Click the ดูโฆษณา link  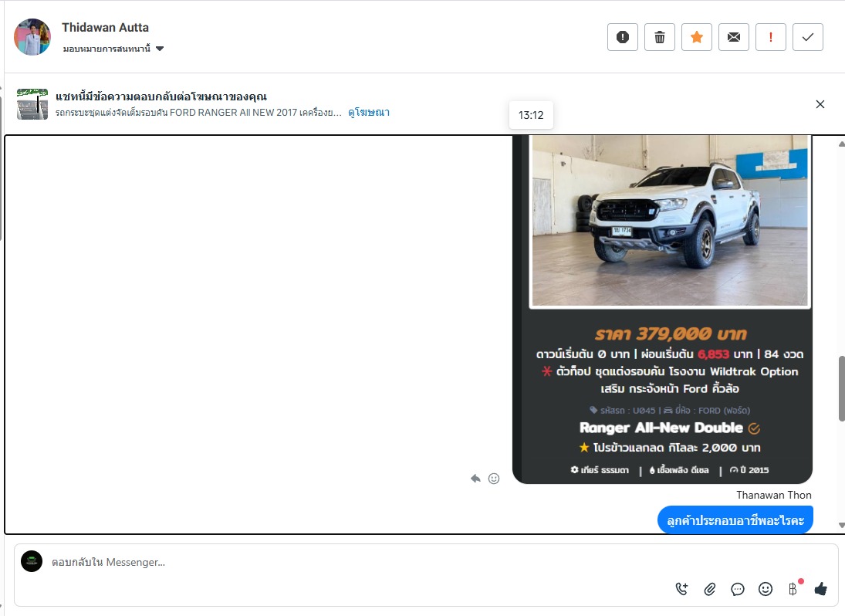click(369, 112)
